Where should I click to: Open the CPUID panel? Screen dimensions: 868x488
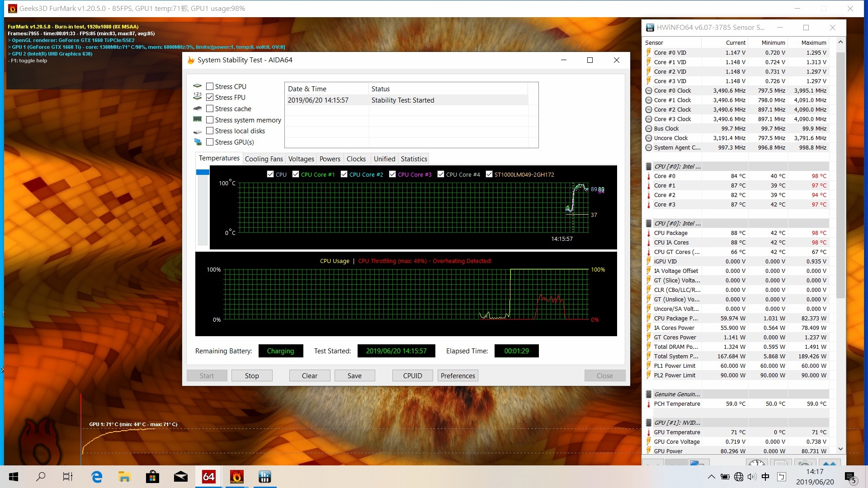pos(412,375)
